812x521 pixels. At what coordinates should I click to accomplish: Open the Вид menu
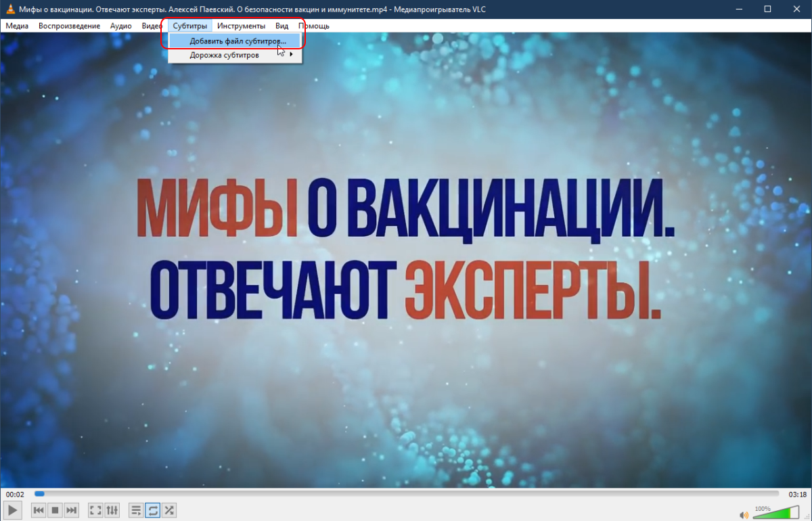pyautogui.click(x=282, y=26)
